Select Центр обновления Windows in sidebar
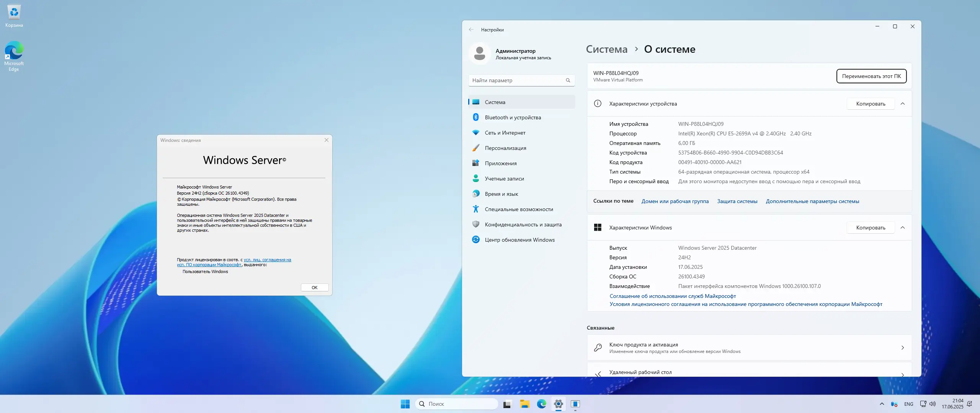This screenshot has height=413, width=980. (520, 239)
